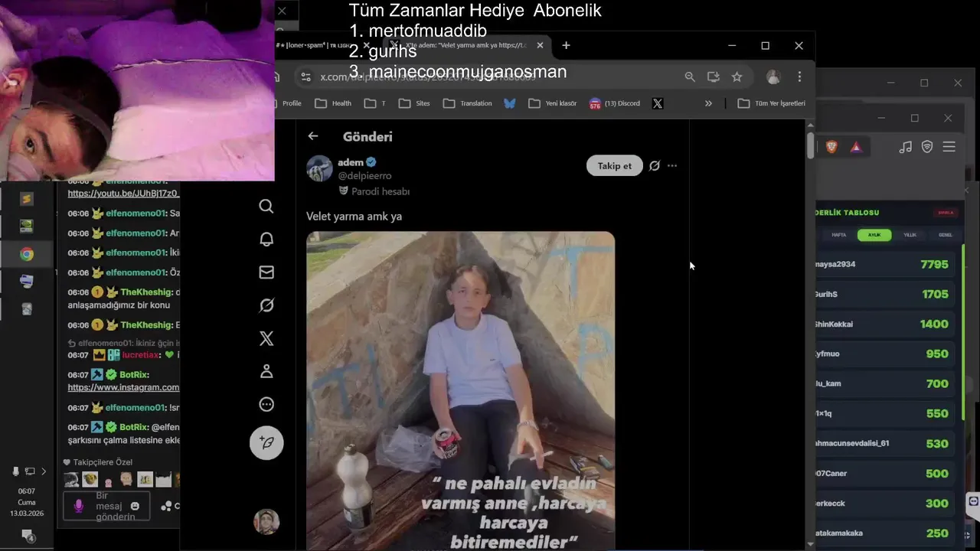The image size is (980, 551).
Task: Open the Yeni klasör bookmark folder
Action: coord(553,103)
